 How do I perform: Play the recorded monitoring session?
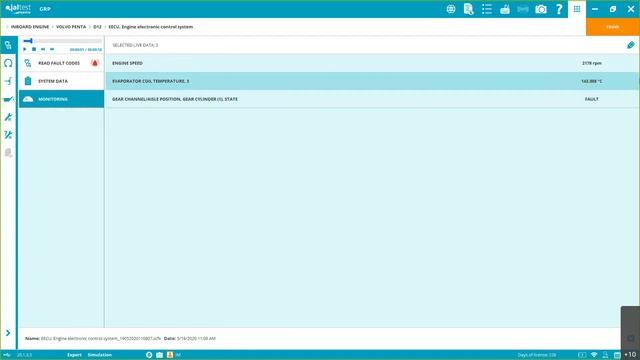coord(24,49)
